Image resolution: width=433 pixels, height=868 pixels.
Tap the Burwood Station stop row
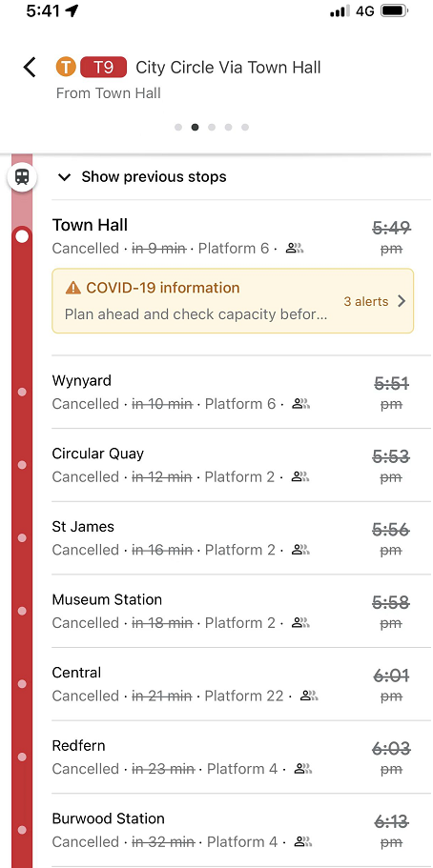click(x=241, y=830)
